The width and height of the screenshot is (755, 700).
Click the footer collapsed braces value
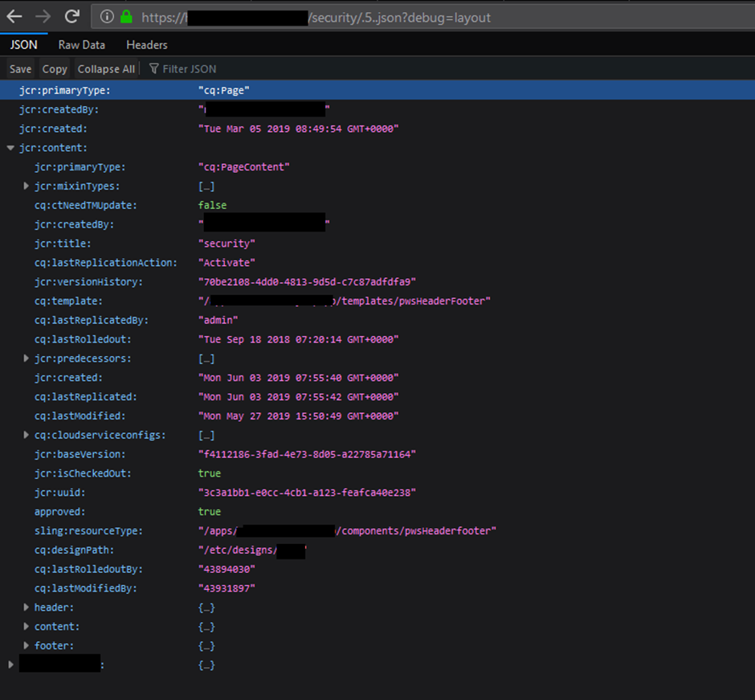pyautogui.click(x=206, y=645)
